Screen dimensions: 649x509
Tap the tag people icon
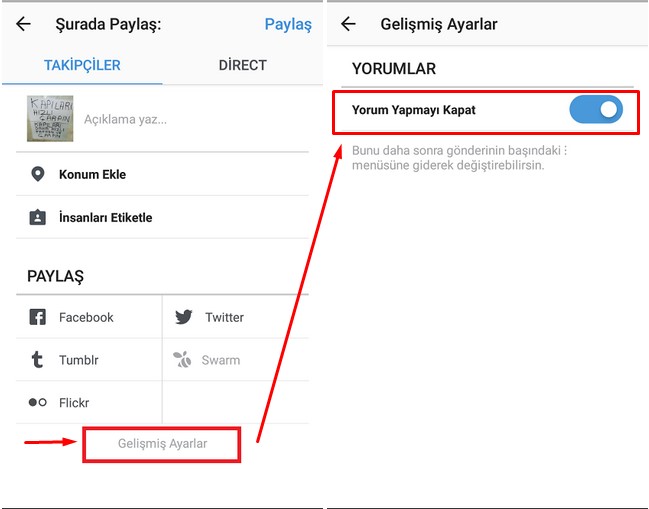[x=38, y=217]
